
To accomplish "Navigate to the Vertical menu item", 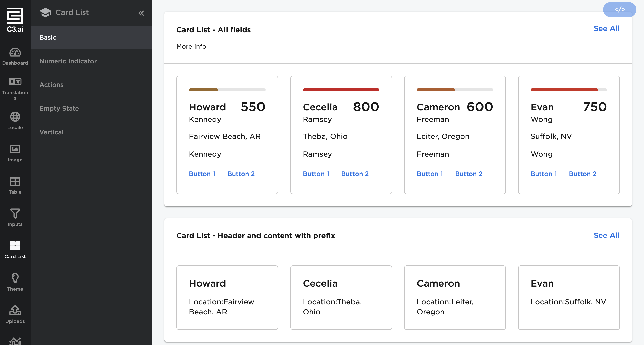I will [51, 132].
